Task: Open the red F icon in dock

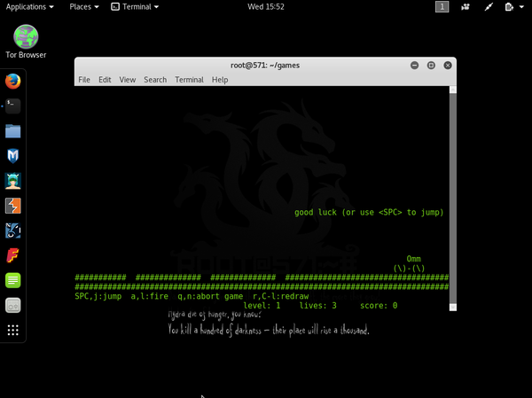Action: 13,255
